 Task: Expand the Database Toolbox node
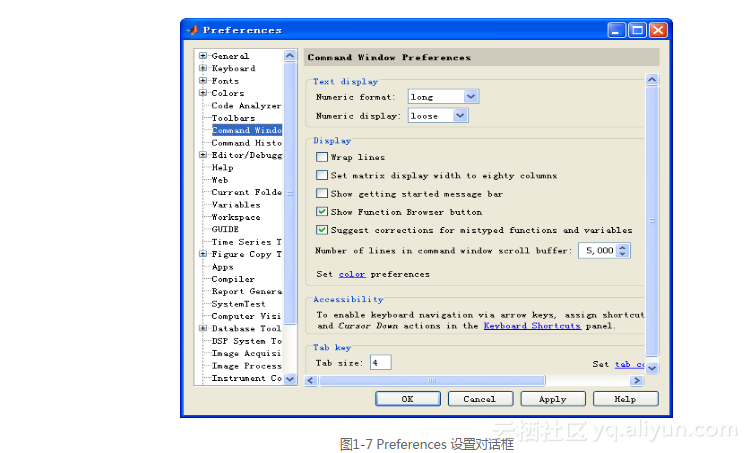[203, 328]
